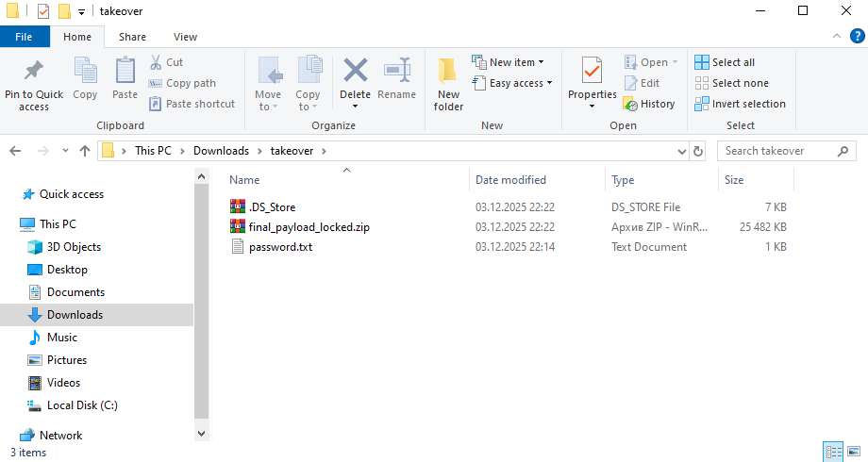Open the address bar history dropdown
The width and height of the screenshot is (868, 462).
point(682,151)
